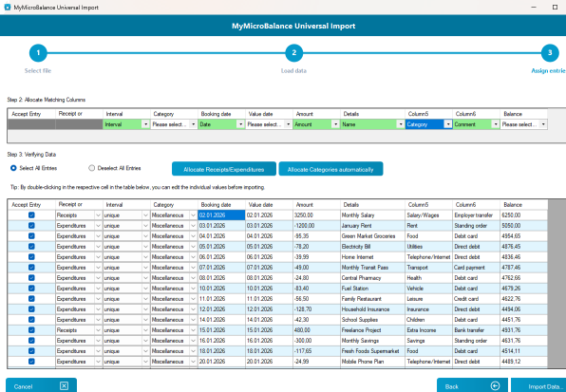Choose Deselect All Entries radio button
Image resolution: width=566 pixels, height=392 pixels.
pos(92,168)
